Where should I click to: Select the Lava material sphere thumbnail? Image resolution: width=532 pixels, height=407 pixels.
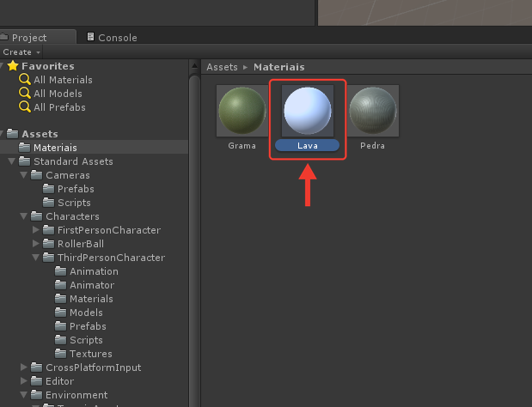click(308, 111)
